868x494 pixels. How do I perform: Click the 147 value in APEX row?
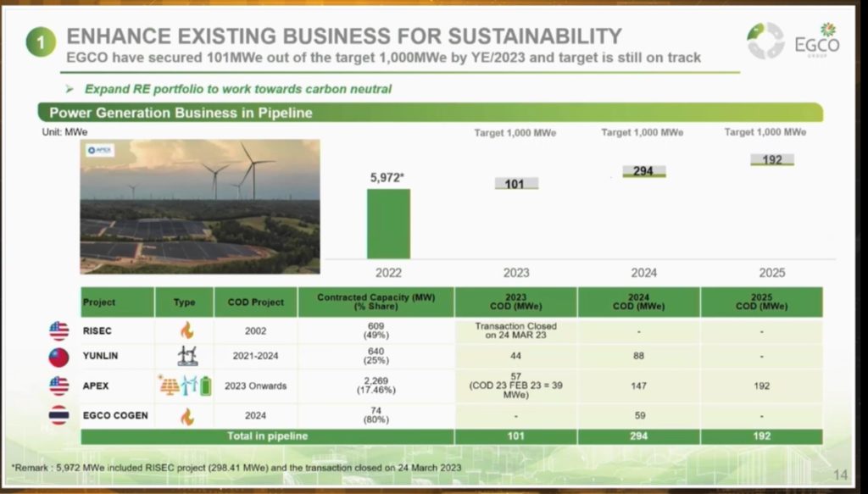[x=639, y=386]
